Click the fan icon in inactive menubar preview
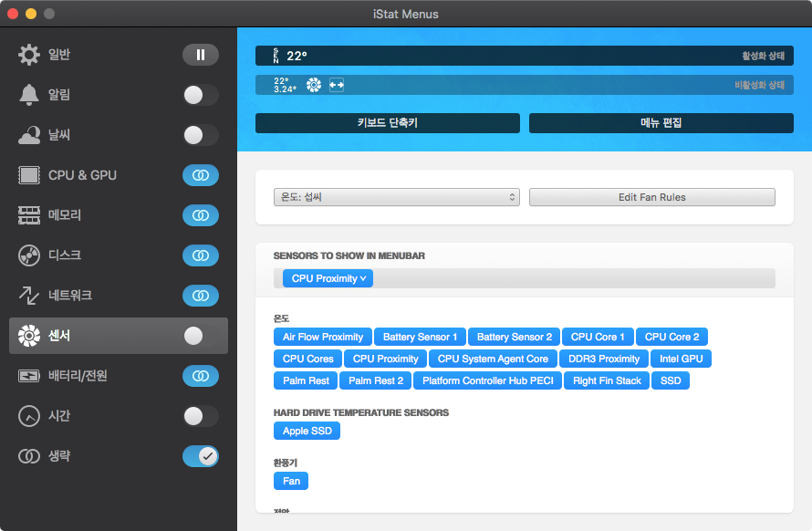The width and height of the screenshot is (812, 531). tap(314, 85)
